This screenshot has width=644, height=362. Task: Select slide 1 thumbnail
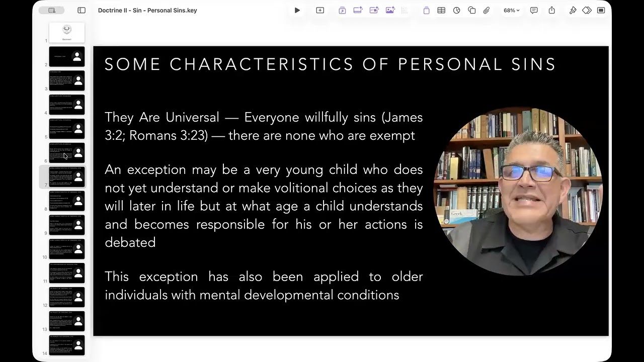[x=67, y=32]
